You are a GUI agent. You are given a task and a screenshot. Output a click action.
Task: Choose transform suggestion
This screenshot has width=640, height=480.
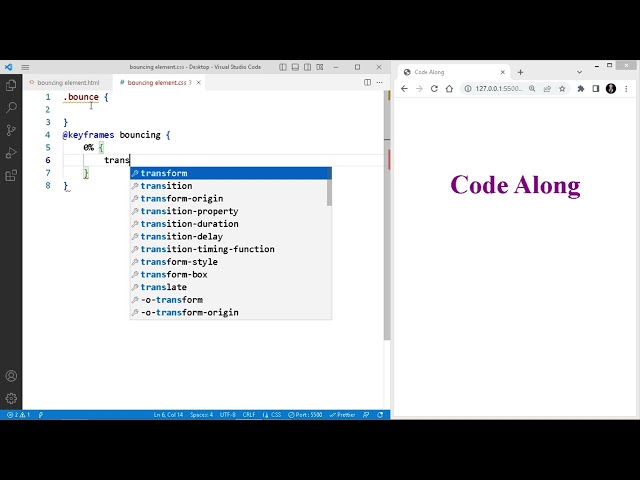(231, 173)
